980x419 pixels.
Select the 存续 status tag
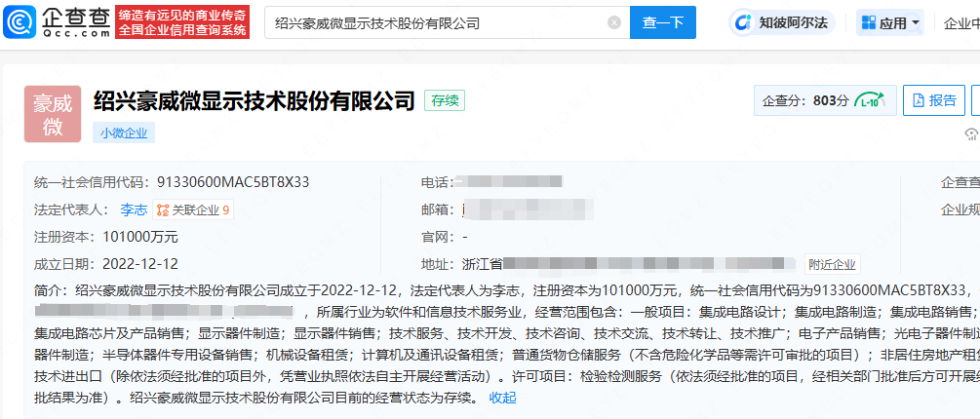point(445,100)
